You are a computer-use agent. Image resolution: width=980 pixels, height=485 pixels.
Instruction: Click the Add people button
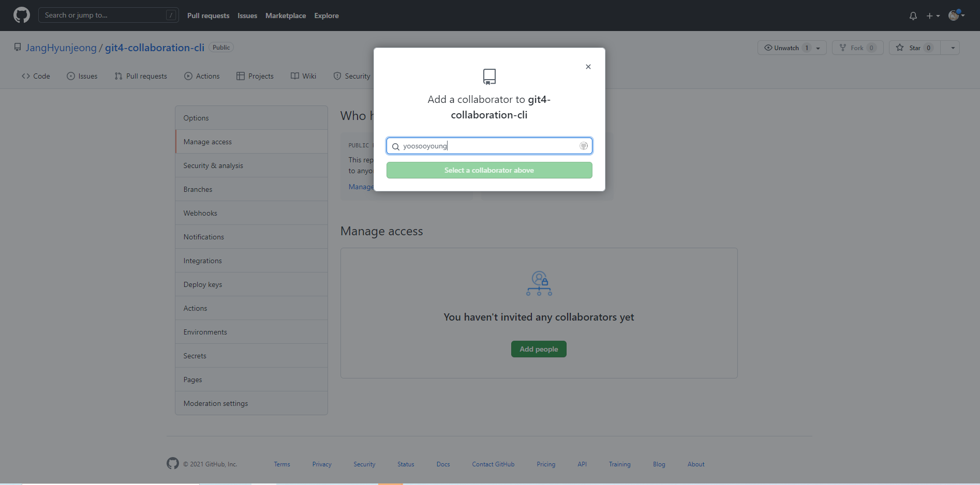[539, 349]
